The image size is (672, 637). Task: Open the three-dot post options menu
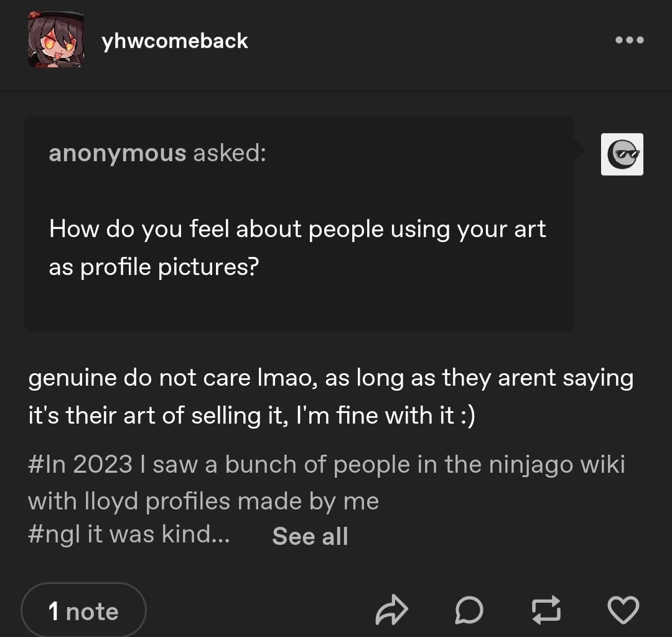(x=629, y=40)
